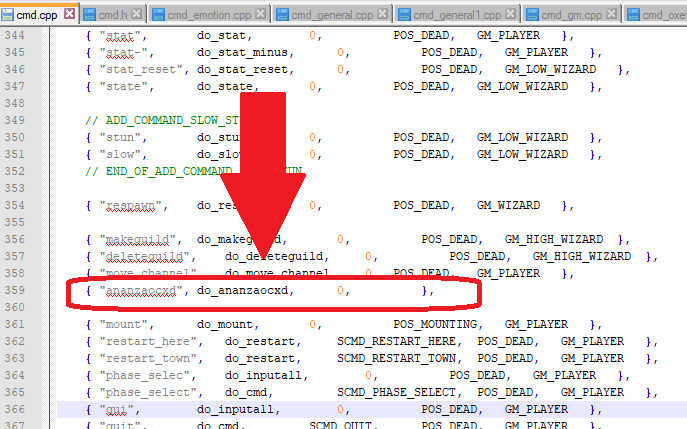Screen dimensions: 687x429
Task: Click line number 359 in the margin
Action: pos(14,290)
